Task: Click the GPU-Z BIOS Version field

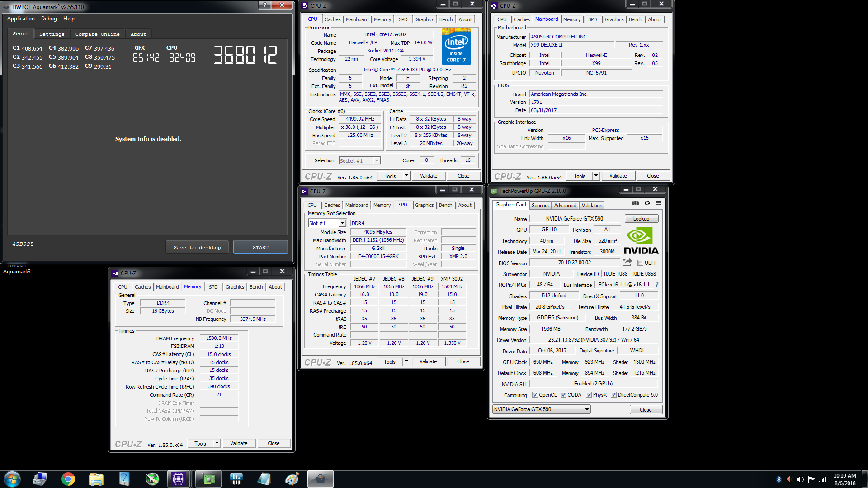Action: click(574, 263)
